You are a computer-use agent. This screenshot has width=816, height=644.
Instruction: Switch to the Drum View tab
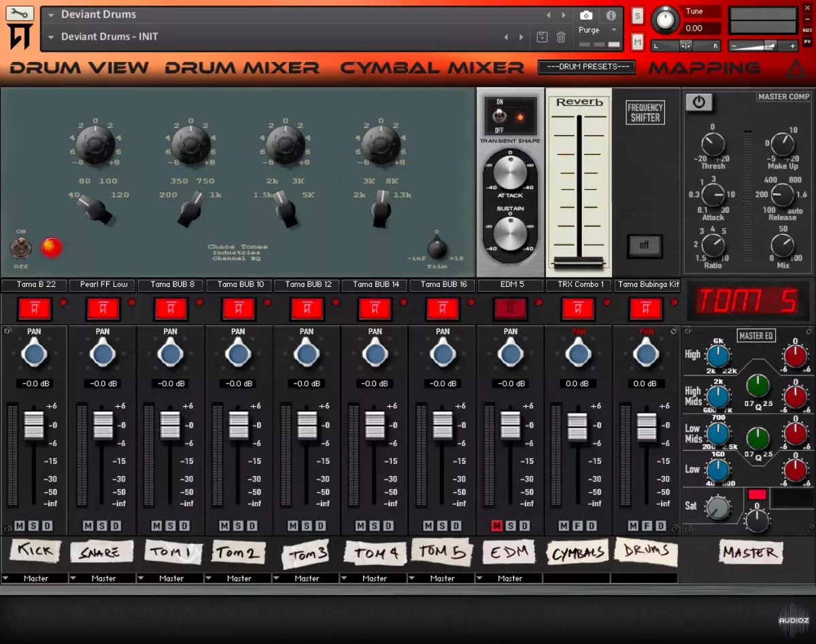click(79, 68)
